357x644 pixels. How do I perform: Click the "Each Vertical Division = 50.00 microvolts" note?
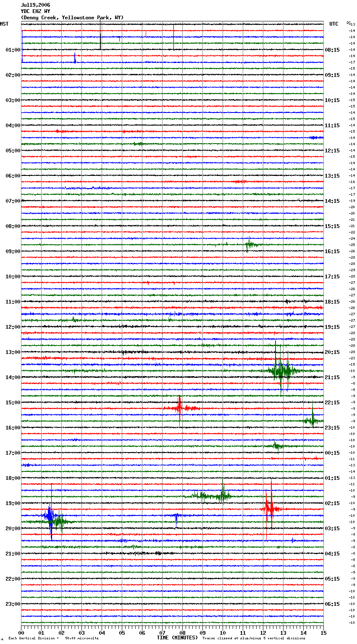[x=53, y=638]
